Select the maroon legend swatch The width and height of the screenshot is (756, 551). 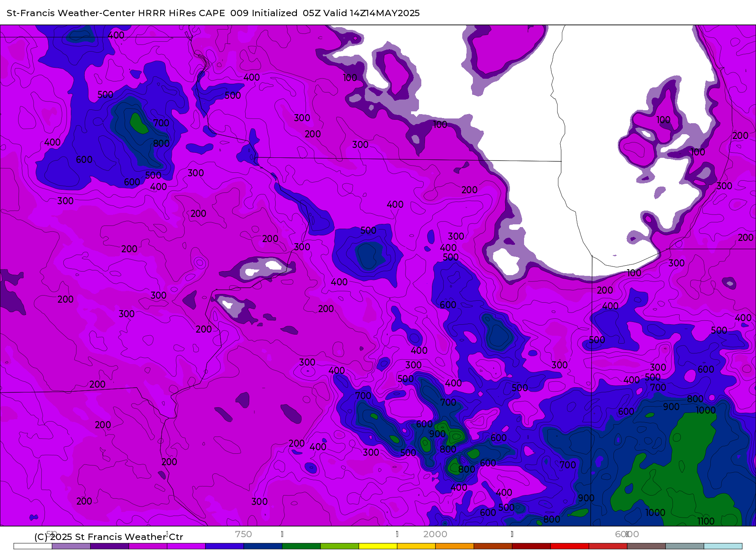(532, 546)
